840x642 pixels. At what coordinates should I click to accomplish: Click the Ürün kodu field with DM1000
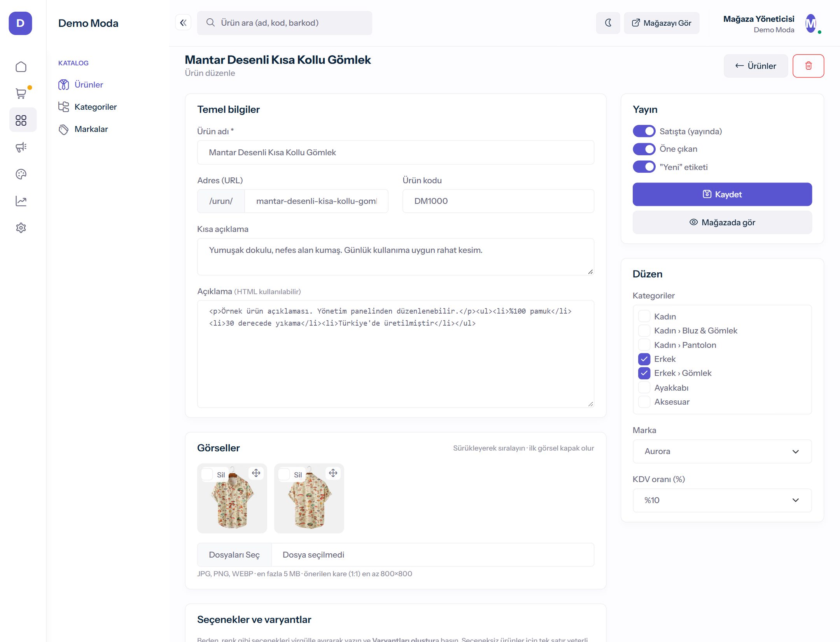pos(498,201)
